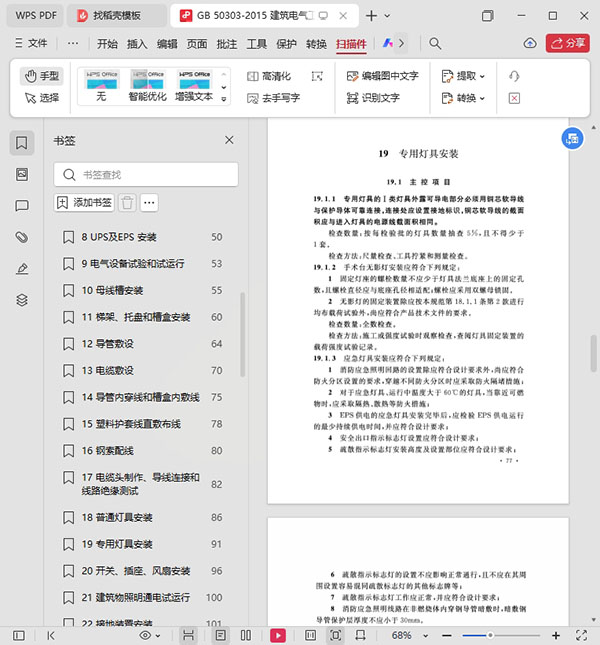The width and height of the screenshot is (600, 645).
Task: Switch to the 转换 ribbon tab
Action: 316,44
